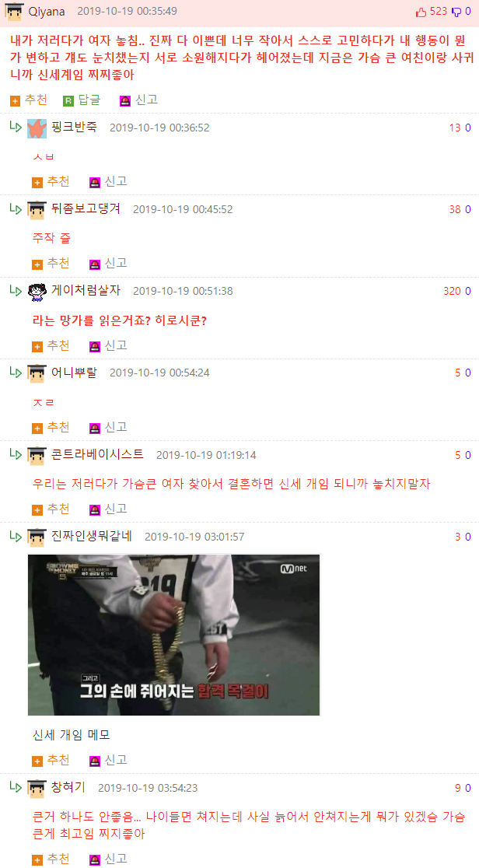The width and height of the screenshot is (479, 868).
Task: Click 추천 under Qiyana's top comment
Action: (x=29, y=100)
